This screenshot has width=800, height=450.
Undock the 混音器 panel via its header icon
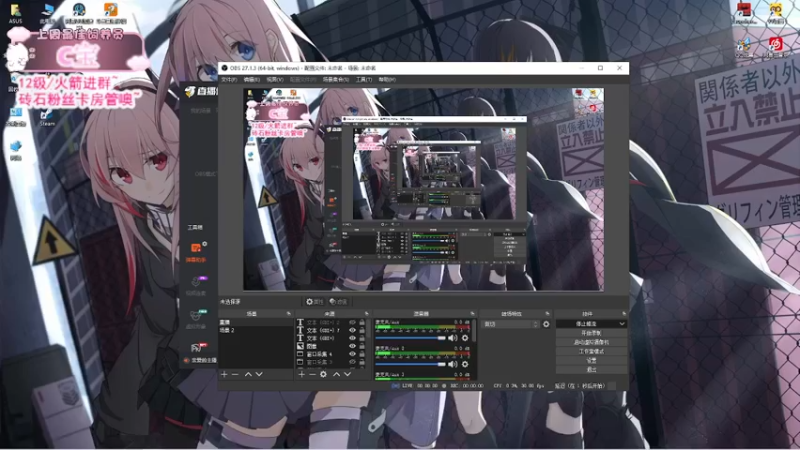coord(472,314)
